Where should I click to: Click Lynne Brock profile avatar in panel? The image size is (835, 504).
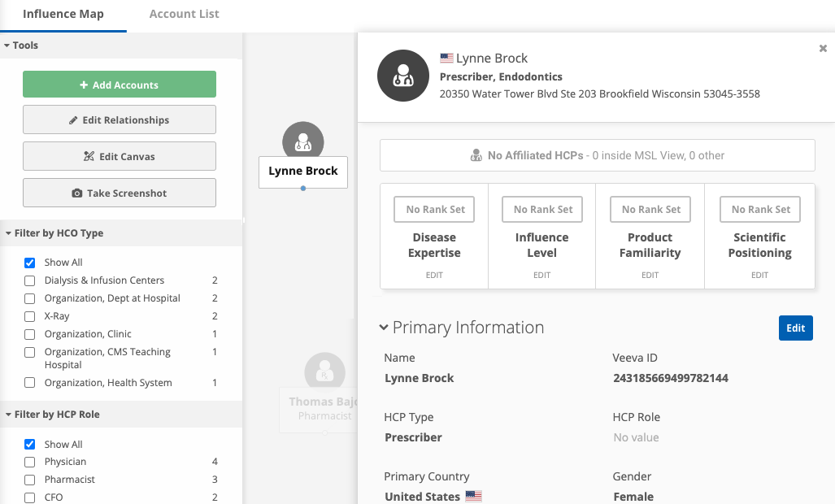(x=402, y=76)
